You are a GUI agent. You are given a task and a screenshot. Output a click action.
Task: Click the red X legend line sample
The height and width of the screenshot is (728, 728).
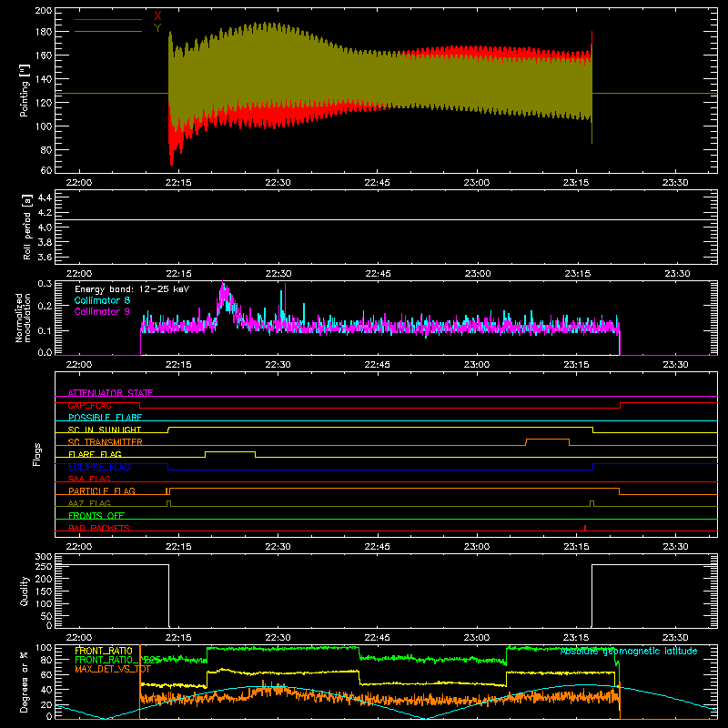108,19
